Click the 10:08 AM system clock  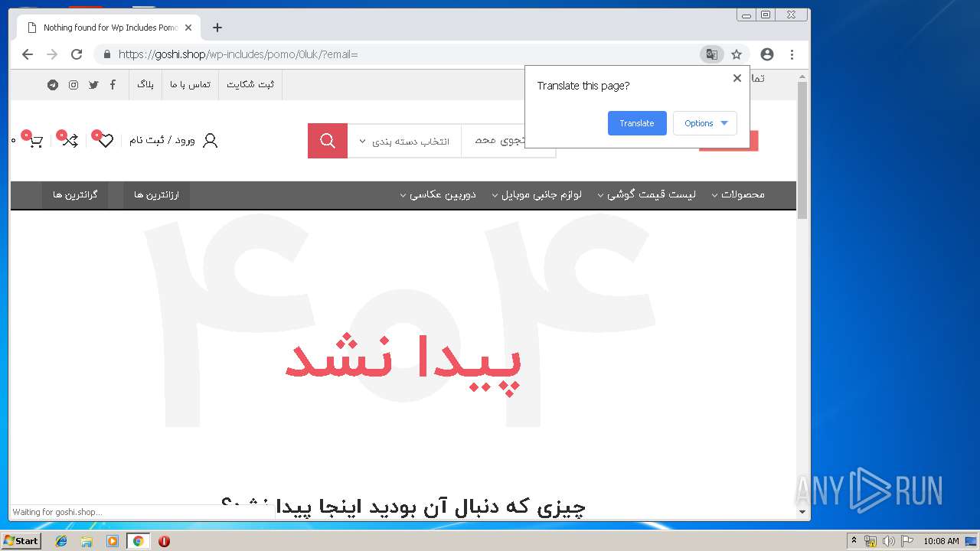click(941, 541)
